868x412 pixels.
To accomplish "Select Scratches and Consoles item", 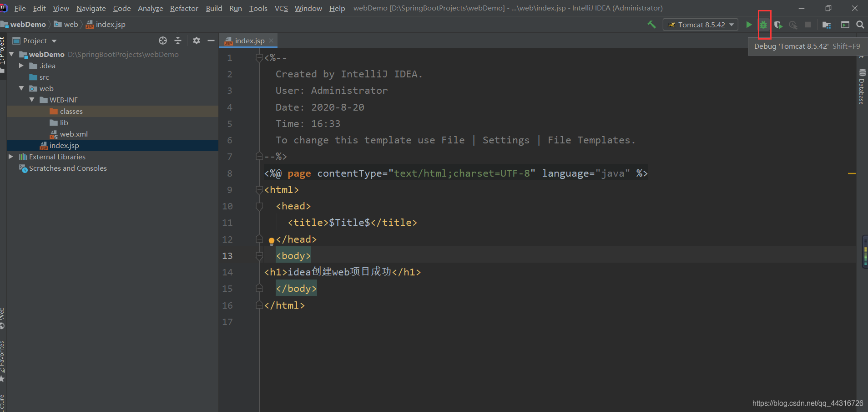I will 68,168.
